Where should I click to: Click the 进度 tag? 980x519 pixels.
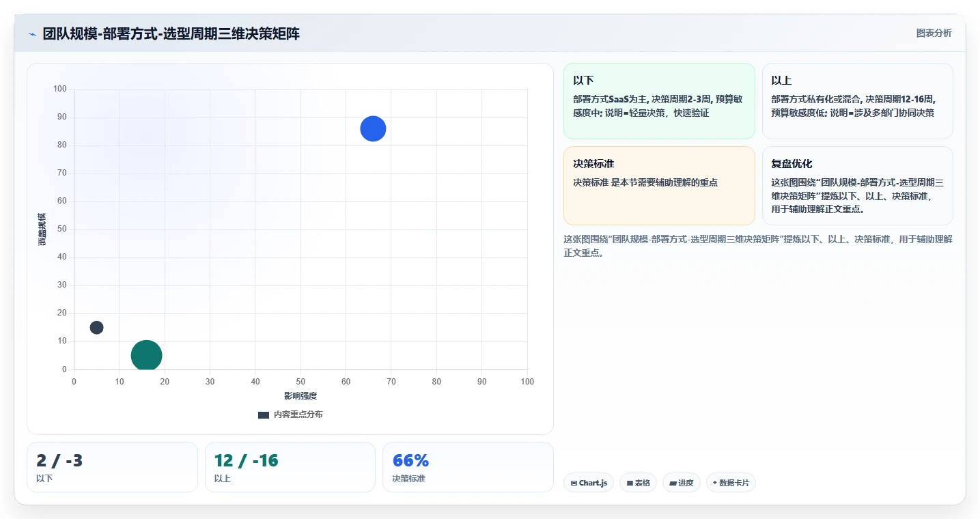click(x=682, y=483)
